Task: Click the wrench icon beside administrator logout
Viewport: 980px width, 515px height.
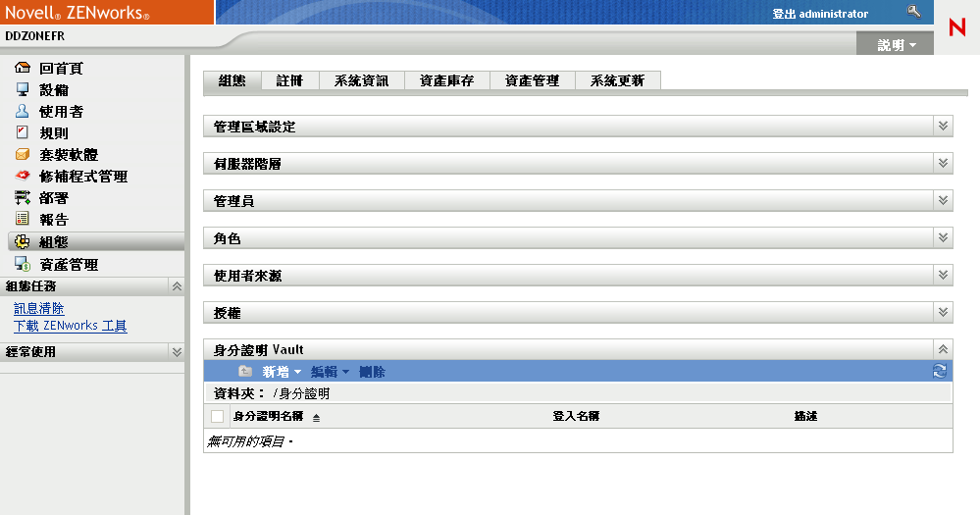Action: coord(914,13)
